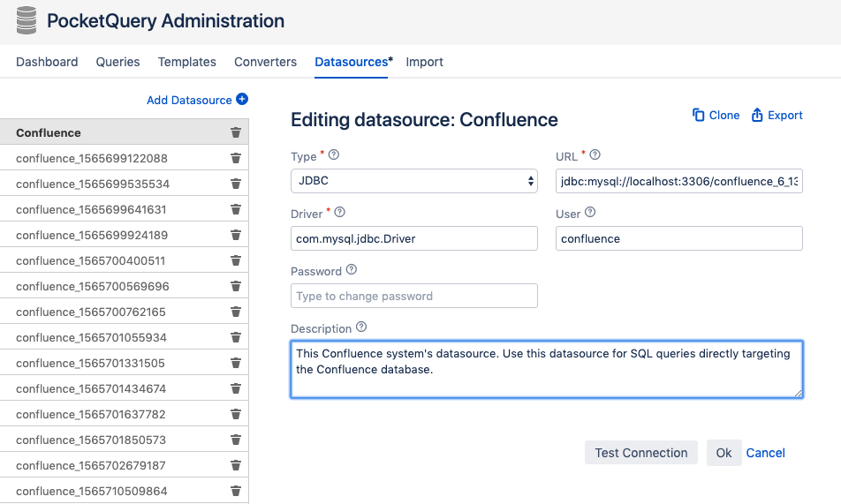Screen dimensions: 841x504
Task: Delete confluence_1565701850573 via trash icon
Action: (x=236, y=440)
